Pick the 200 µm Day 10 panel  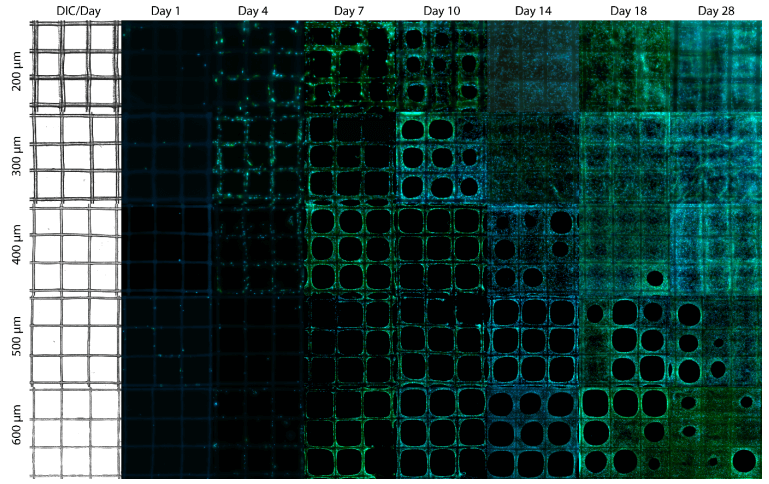[x=442, y=66]
